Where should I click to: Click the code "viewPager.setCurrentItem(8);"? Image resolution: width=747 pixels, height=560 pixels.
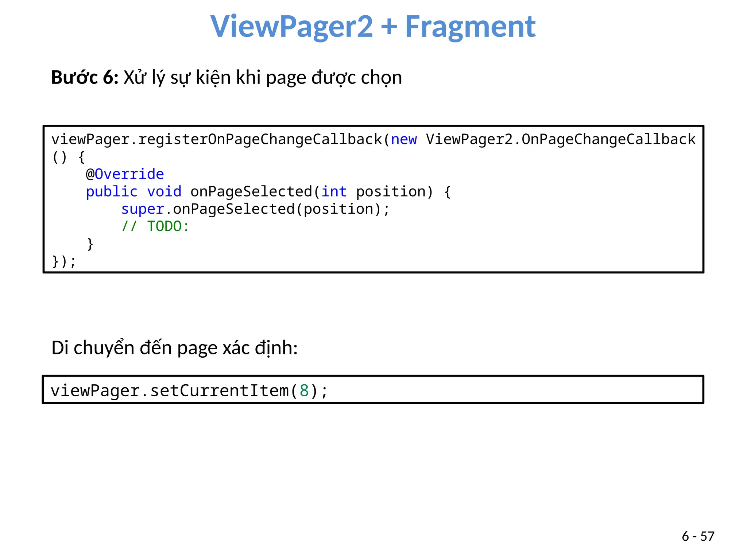(189, 391)
